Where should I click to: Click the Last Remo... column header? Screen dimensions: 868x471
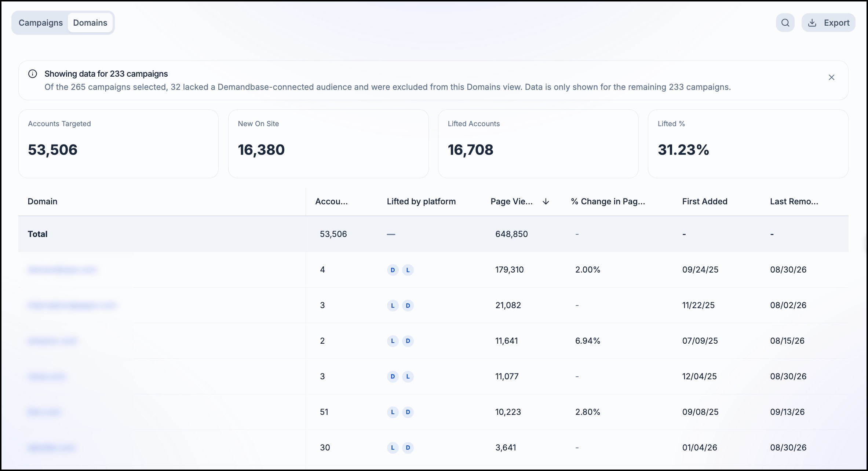click(x=794, y=201)
